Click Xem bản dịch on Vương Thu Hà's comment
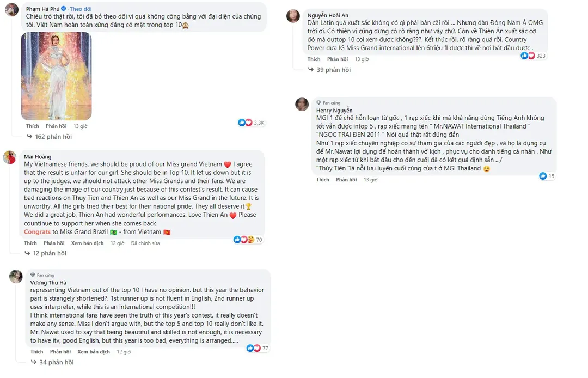588x378 pixels. 90,352
